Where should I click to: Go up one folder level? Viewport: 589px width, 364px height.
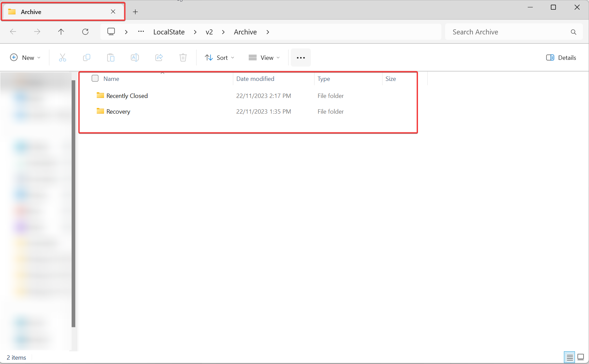point(61,32)
